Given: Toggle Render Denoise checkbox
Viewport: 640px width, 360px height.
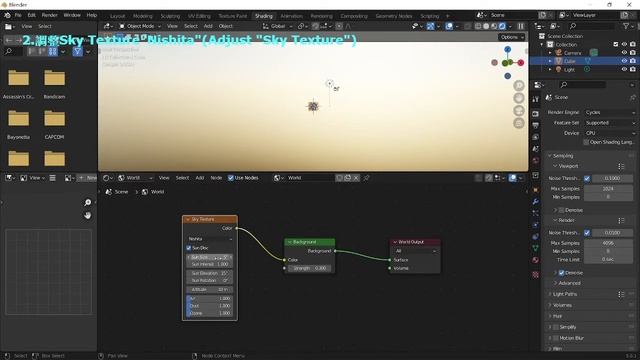Looking at the screenshot, I should [x=561, y=273].
